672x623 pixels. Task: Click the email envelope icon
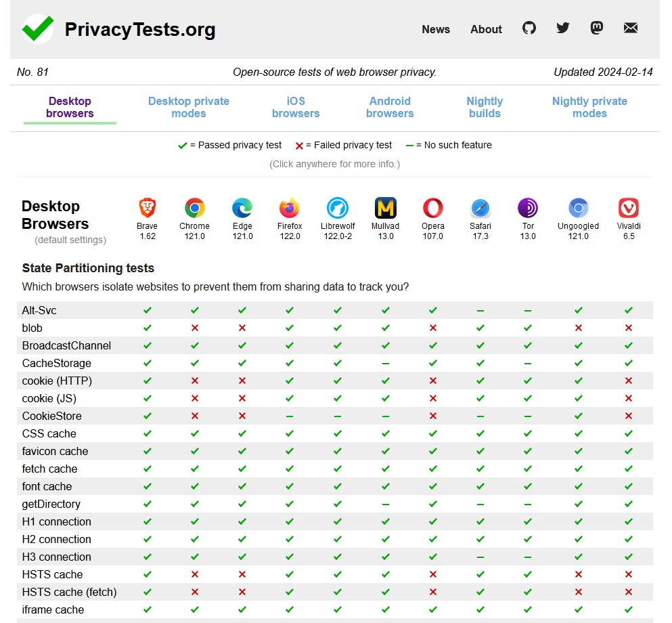pos(631,28)
